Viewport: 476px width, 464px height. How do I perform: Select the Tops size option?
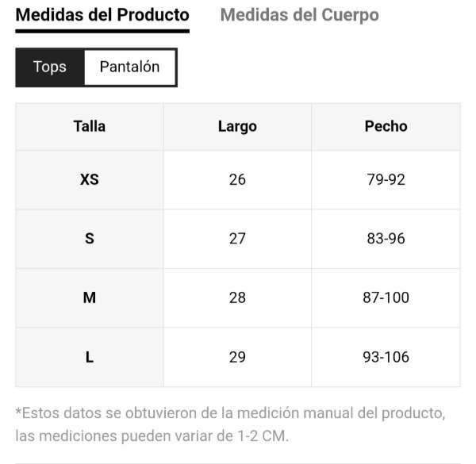(x=50, y=67)
